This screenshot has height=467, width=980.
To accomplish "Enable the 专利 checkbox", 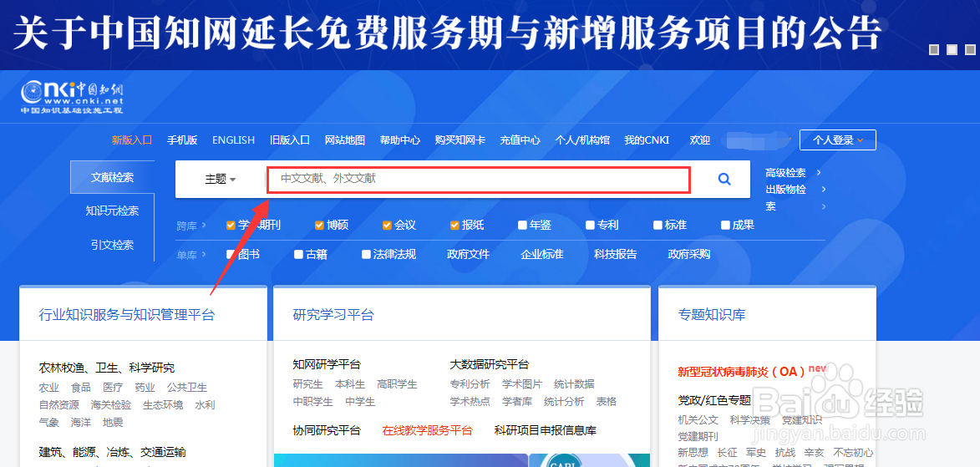I will [x=590, y=225].
